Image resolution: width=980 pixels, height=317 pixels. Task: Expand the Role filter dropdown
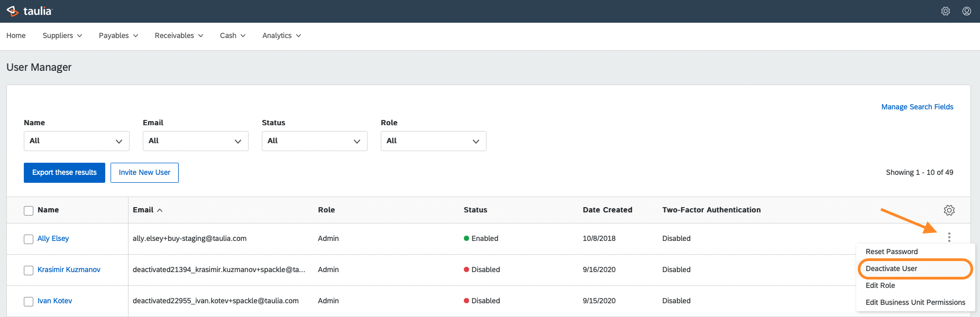[x=434, y=141]
